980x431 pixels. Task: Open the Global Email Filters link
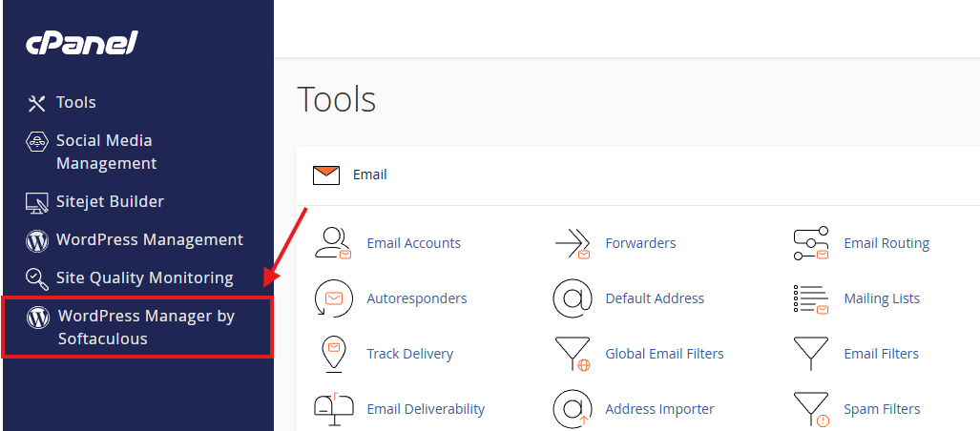664,354
